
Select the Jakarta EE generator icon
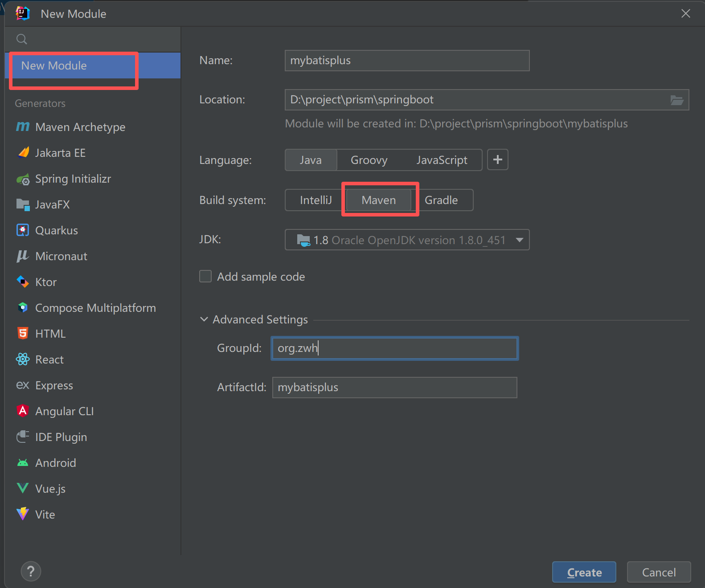point(23,153)
